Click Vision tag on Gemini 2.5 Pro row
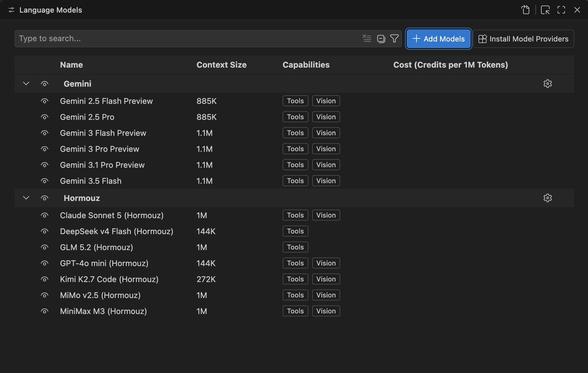The width and height of the screenshot is (588, 373). 326,117
